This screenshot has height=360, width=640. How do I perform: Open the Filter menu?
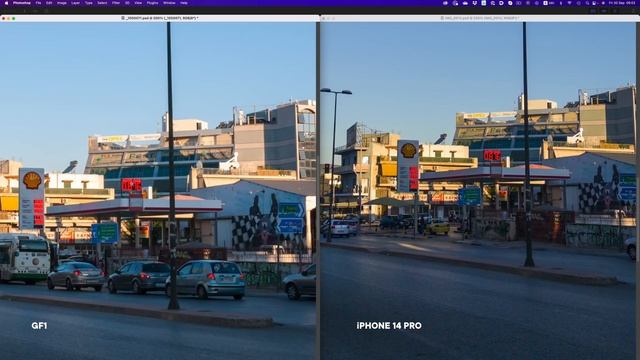[x=116, y=3]
